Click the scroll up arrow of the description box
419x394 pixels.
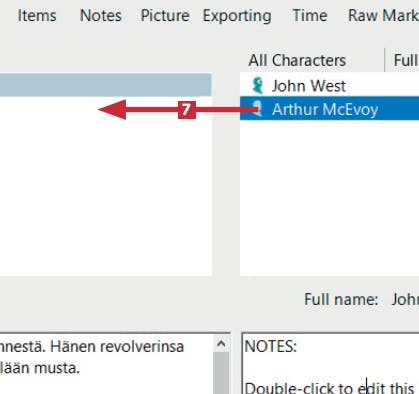[x=221, y=343]
